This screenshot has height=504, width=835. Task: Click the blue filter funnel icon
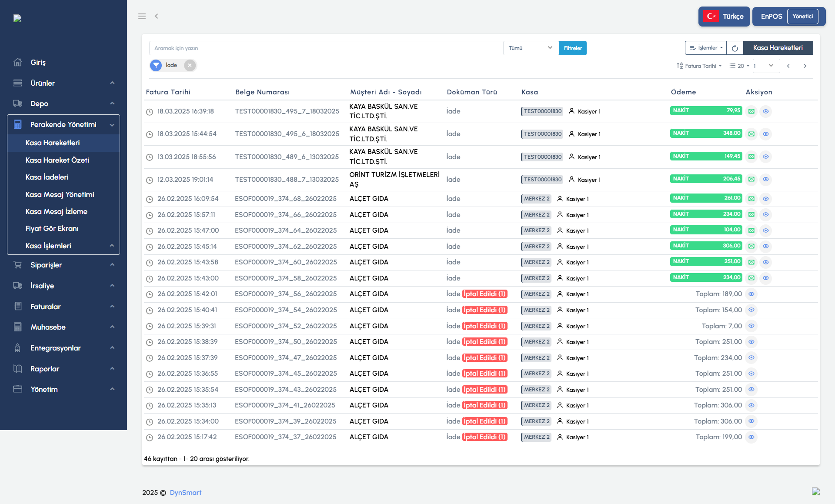156,65
